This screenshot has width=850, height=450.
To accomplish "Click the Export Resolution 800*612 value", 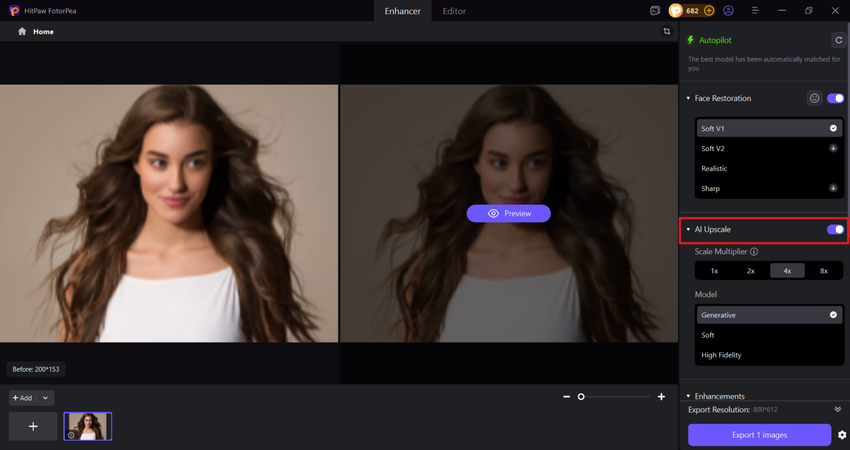I will [765, 410].
